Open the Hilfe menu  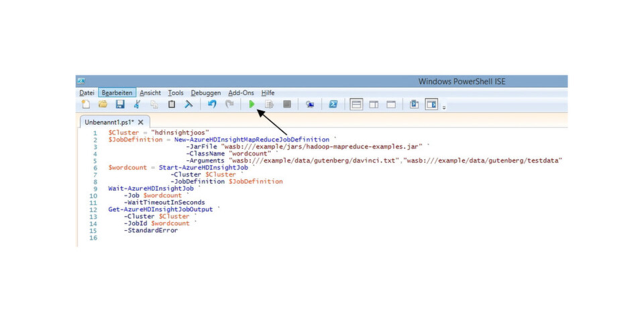[268, 93]
